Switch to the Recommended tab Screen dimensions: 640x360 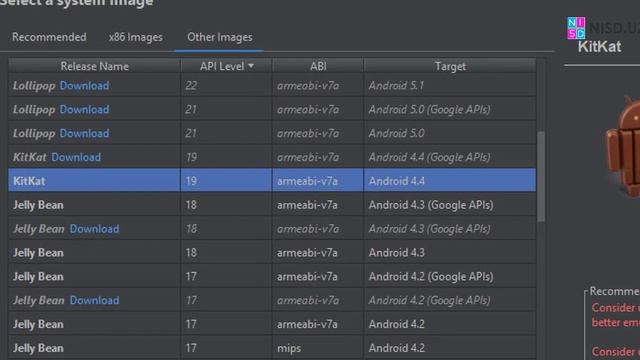(x=49, y=37)
